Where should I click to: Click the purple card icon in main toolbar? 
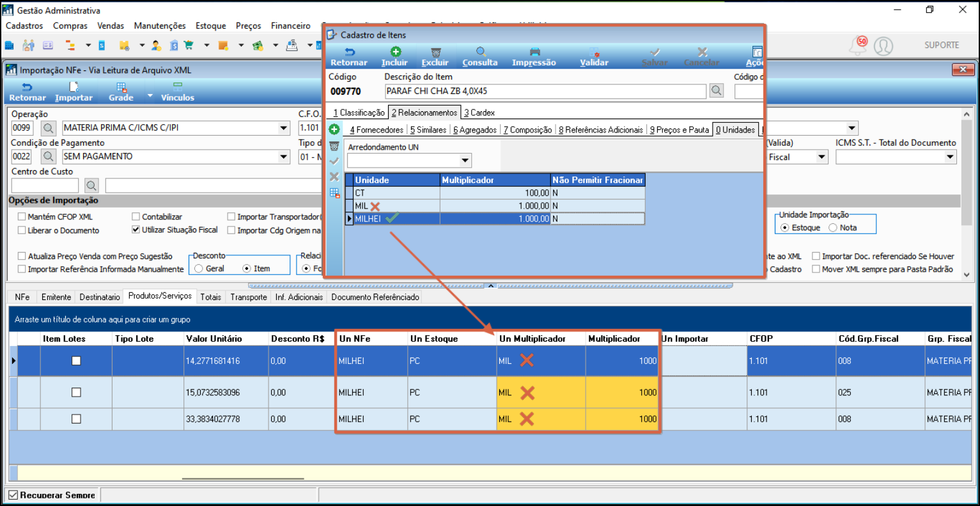[48, 45]
